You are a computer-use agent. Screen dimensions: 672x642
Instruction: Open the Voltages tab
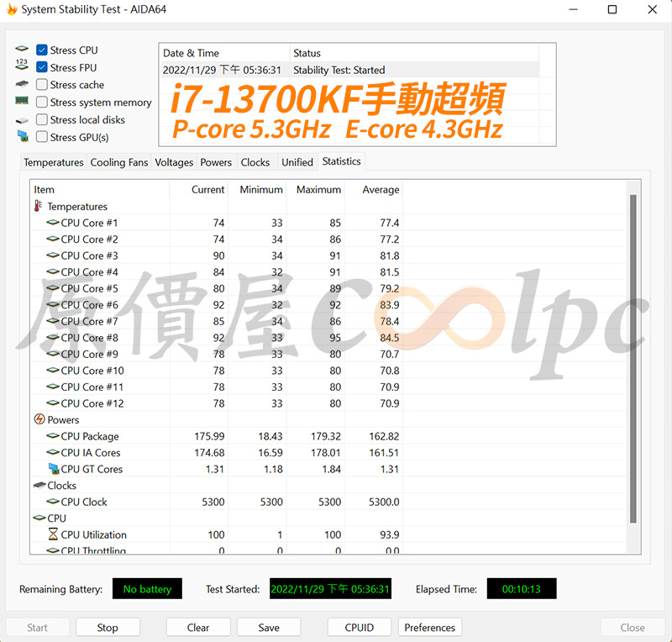[174, 162]
